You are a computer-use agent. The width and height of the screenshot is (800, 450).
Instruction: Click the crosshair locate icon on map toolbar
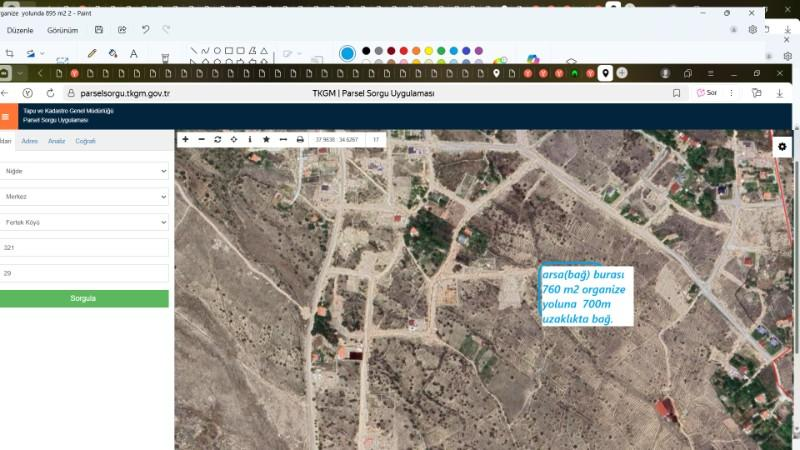[234, 139]
